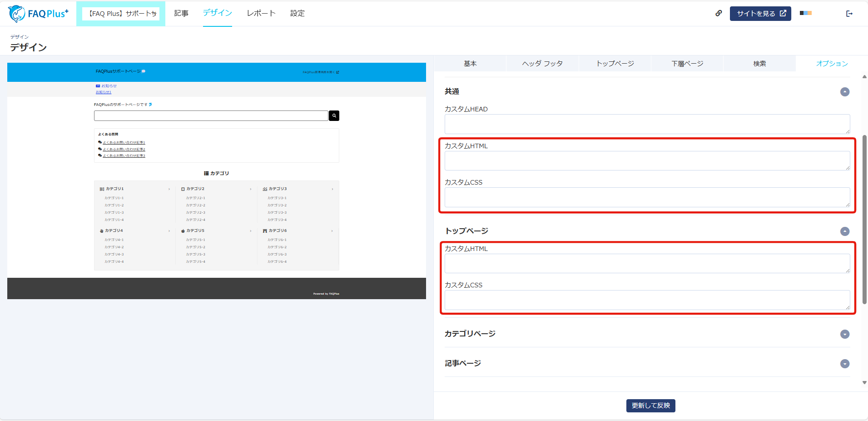Image resolution: width=868 pixels, height=421 pixels.
Task: Click into the カスタムHEAD text area
Action: [647, 124]
